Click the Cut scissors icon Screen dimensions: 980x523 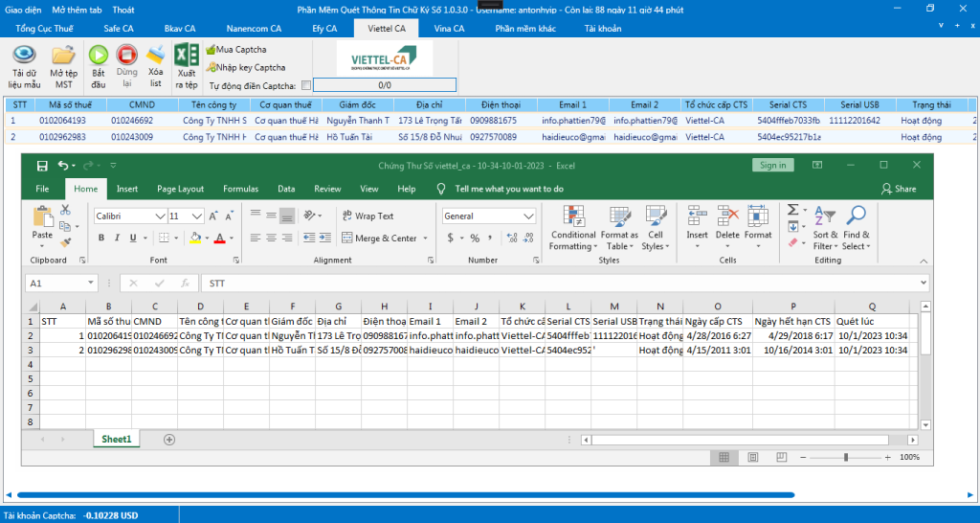65,210
